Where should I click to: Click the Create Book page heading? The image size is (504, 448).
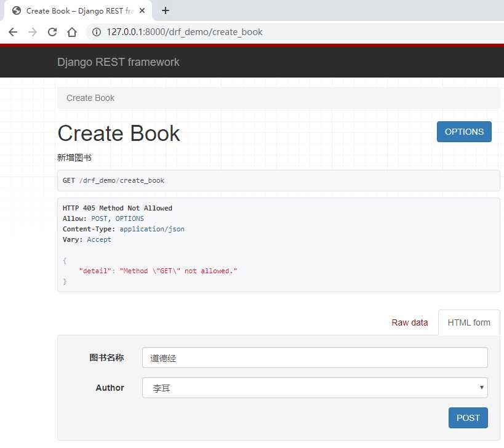pos(119,133)
